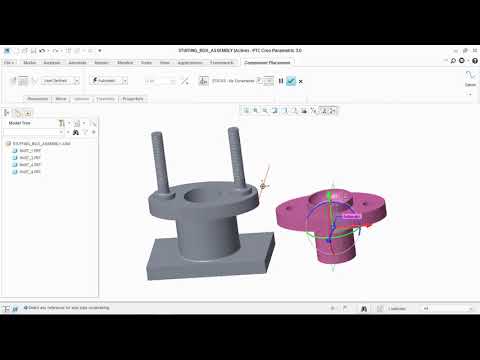Flip constraint orientation icon
The width and height of the screenshot is (480, 360).
[185, 81]
